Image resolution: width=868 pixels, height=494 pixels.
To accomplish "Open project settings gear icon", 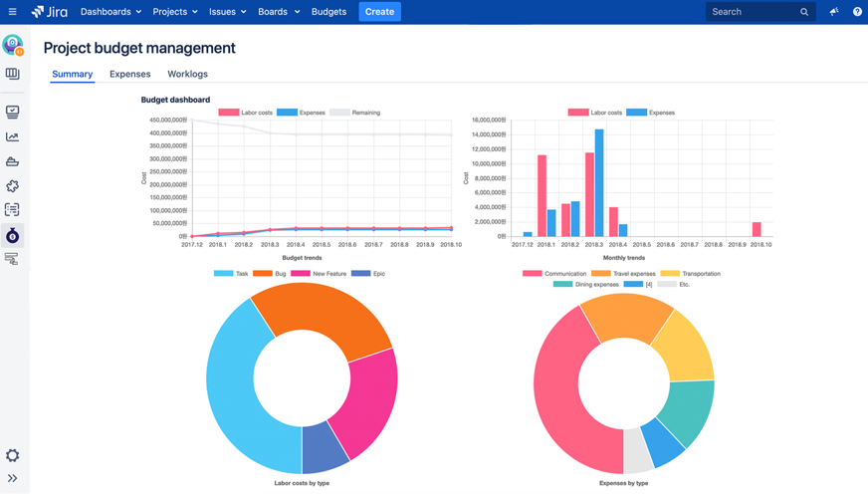I will click(12, 455).
